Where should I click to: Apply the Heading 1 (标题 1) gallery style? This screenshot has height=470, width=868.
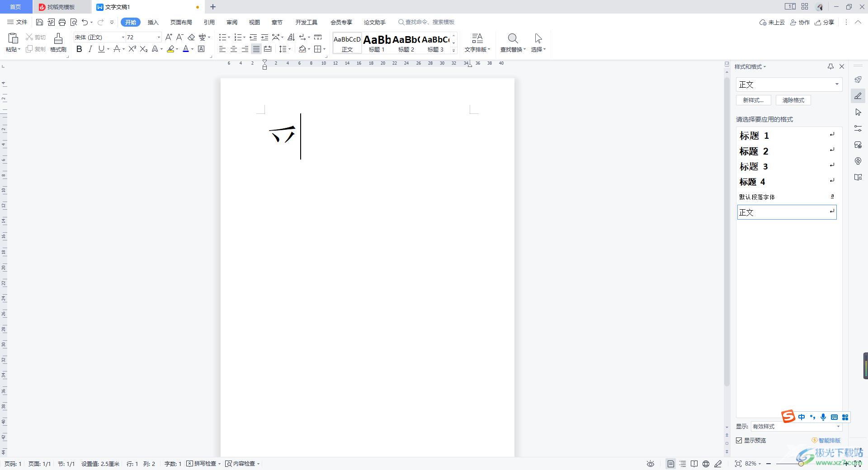pos(377,43)
